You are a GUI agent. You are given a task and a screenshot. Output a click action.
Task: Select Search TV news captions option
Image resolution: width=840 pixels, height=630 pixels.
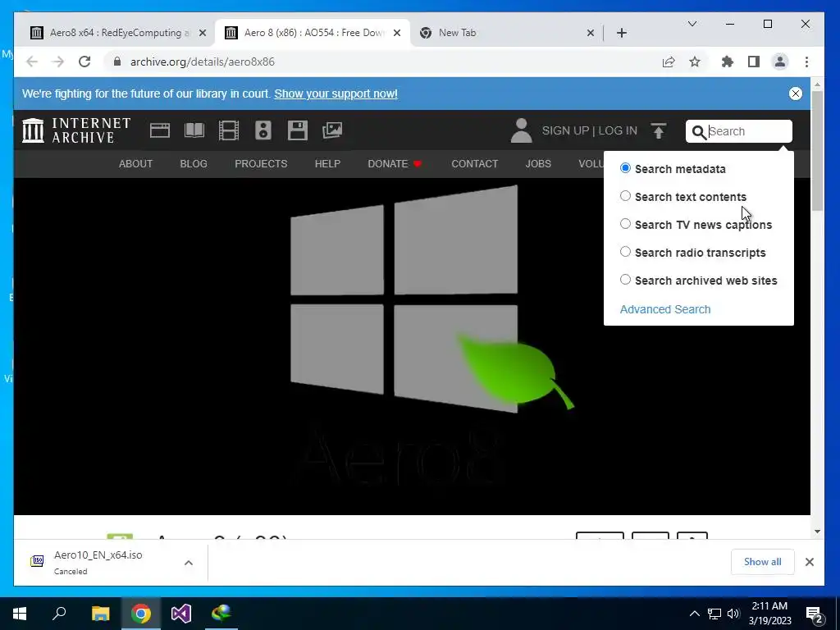coord(625,224)
